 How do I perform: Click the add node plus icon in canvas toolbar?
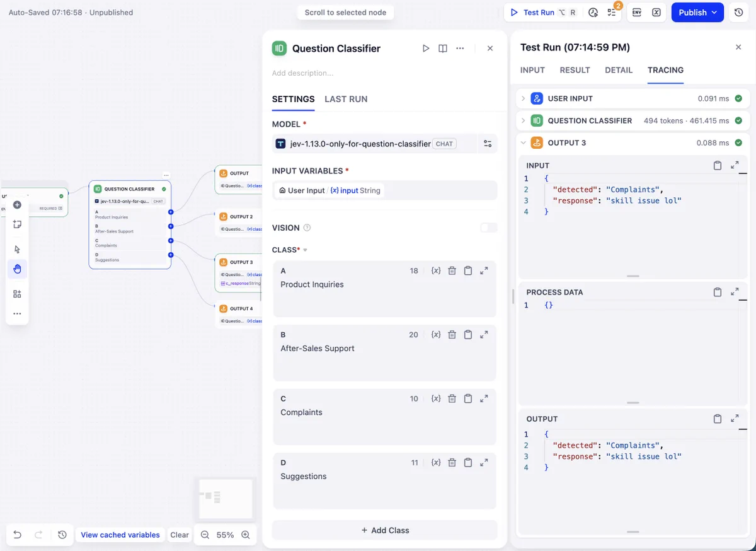(17, 205)
